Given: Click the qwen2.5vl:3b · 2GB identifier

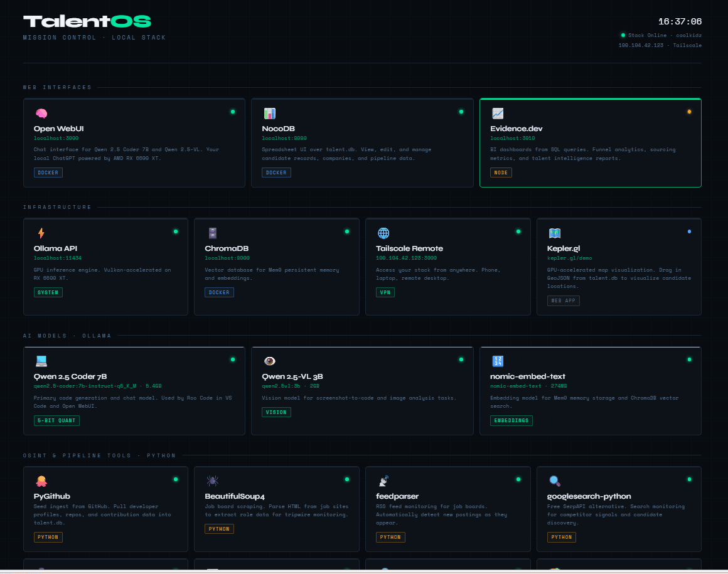Looking at the screenshot, I should (291, 386).
